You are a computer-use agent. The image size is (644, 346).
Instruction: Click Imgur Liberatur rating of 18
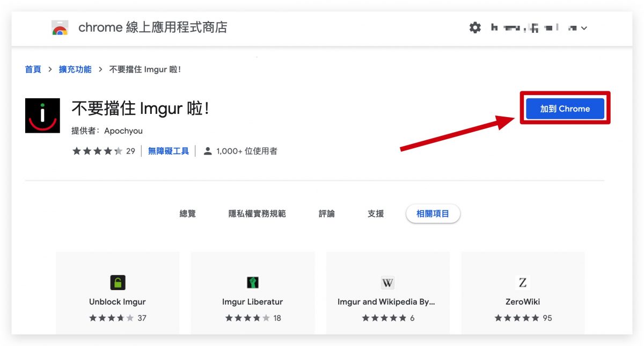pyautogui.click(x=253, y=318)
